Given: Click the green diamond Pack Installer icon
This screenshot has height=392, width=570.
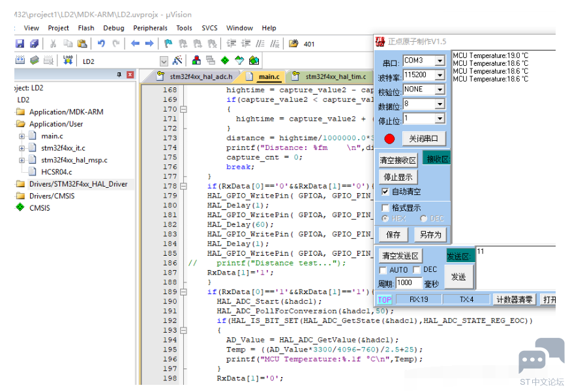Looking at the screenshot, I should click(x=224, y=61).
